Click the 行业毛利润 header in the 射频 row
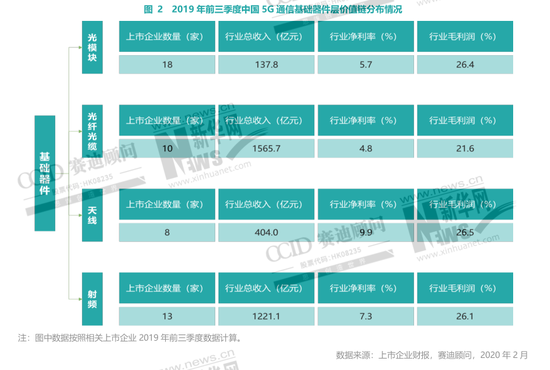The width and height of the screenshot is (550, 370). pyautogui.click(x=465, y=288)
